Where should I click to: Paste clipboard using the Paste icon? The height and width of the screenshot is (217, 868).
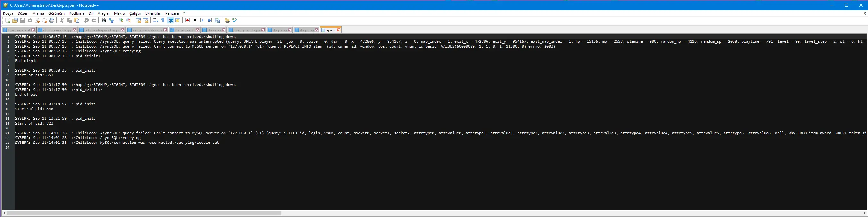pyautogui.click(x=77, y=21)
